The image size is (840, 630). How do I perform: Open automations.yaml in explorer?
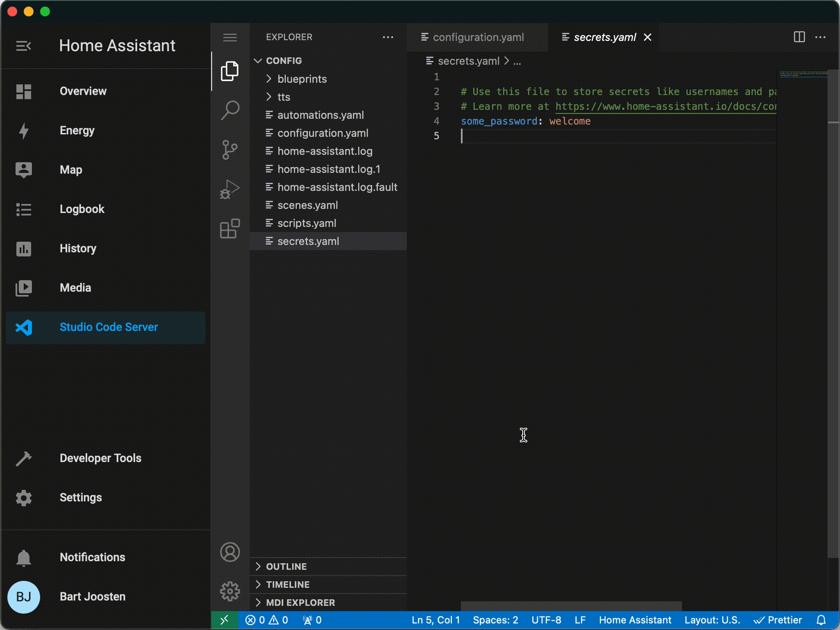click(x=328, y=115)
